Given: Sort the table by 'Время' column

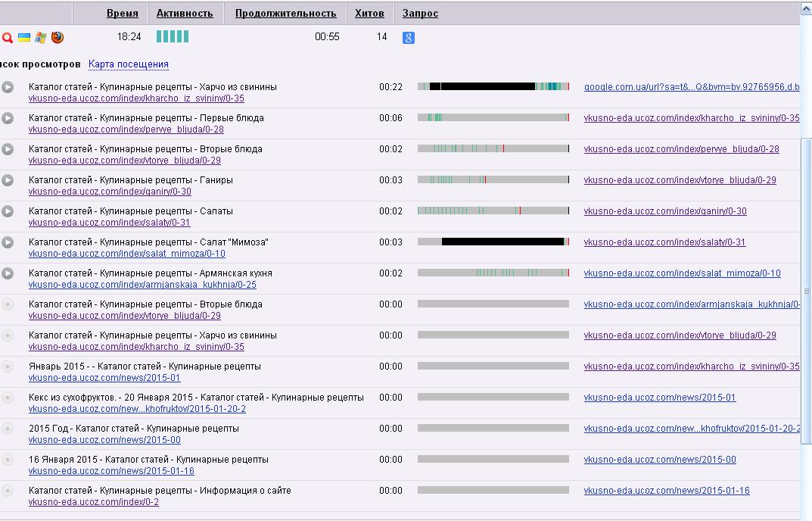Looking at the screenshot, I should (x=123, y=14).
